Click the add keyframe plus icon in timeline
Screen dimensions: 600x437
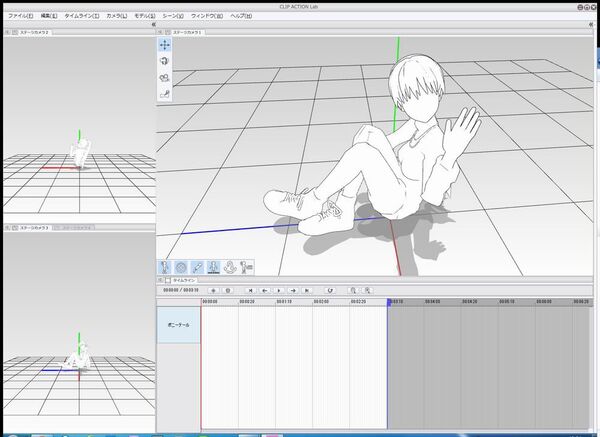tap(212, 290)
